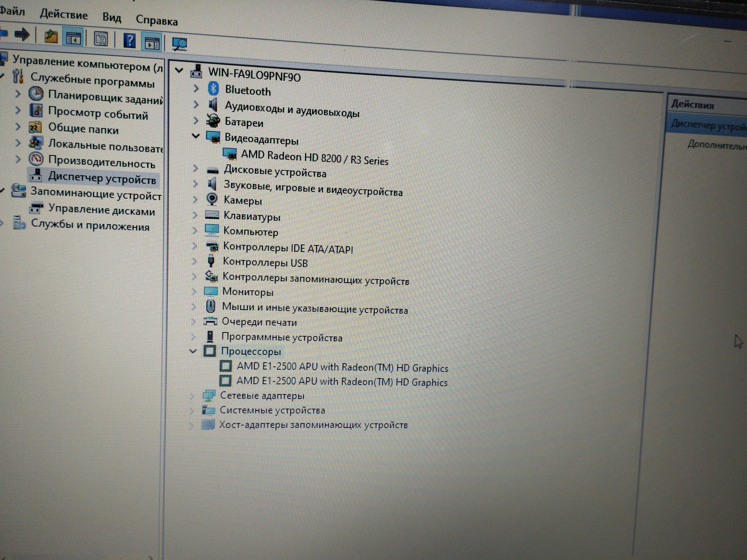Select the AMD Radeon HD 8200 / R3 Series device
Image resolution: width=747 pixels, height=560 pixels.
coord(314,157)
